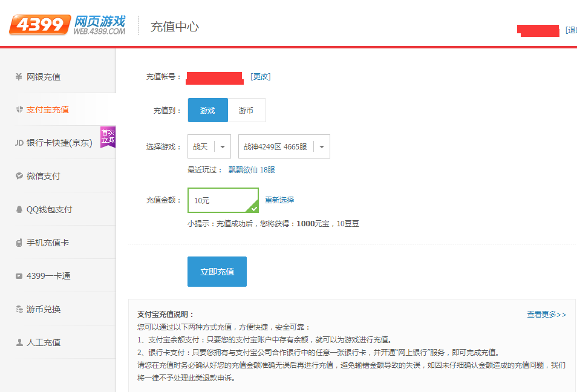Open the 战神4249区 4665服 server dropdown
This screenshot has height=392, width=577.
click(284, 146)
